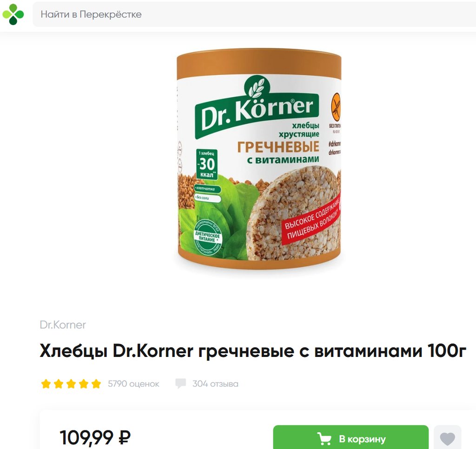The height and width of the screenshot is (449, 476).
Task: Click the green '30 ккал' badge on the package
Action: pos(207,164)
